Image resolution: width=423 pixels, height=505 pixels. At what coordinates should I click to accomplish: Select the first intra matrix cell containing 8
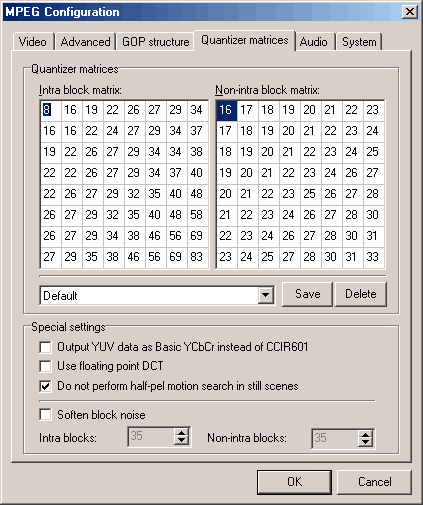(51, 110)
